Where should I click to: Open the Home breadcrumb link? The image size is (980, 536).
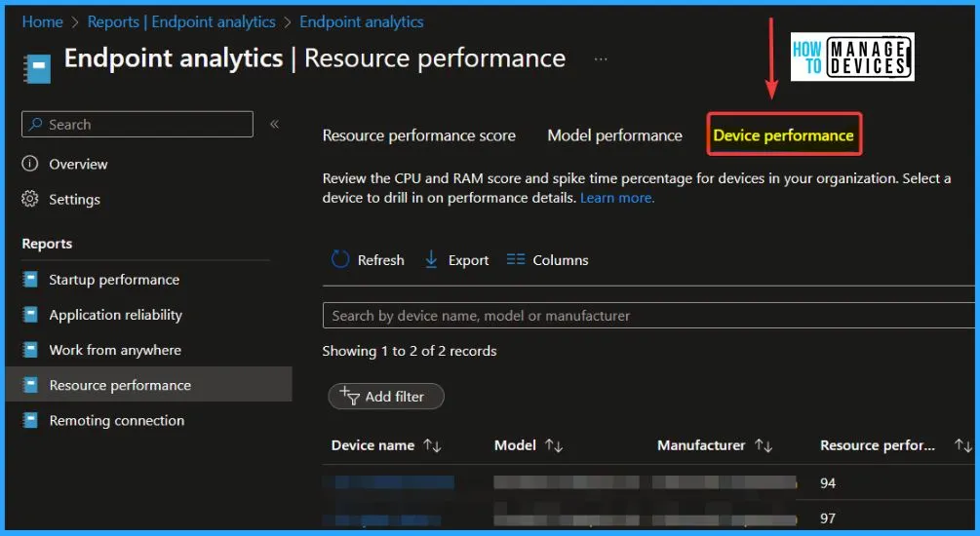(x=43, y=21)
